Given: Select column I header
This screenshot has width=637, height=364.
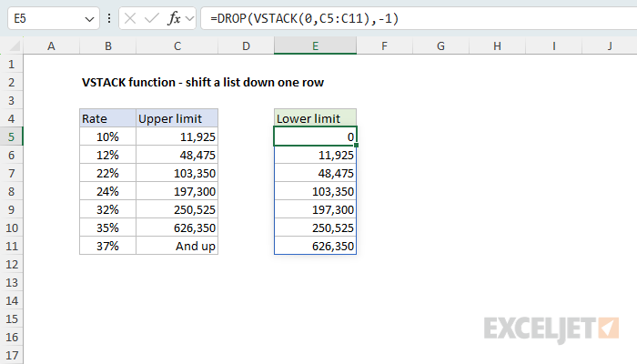Looking at the screenshot, I should click(x=553, y=45).
